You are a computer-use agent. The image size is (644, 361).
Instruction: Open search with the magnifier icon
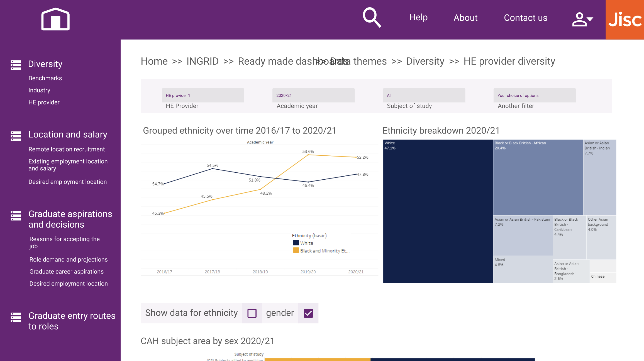click(x=372, y=17)
